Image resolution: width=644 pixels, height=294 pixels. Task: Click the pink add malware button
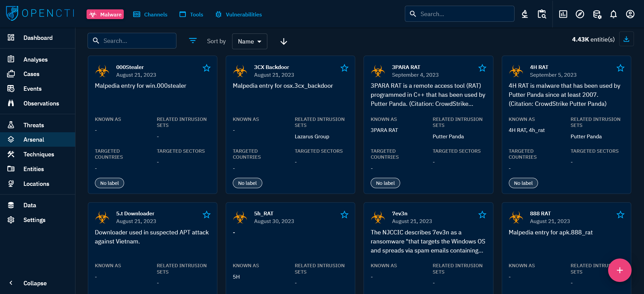[620, 270]
